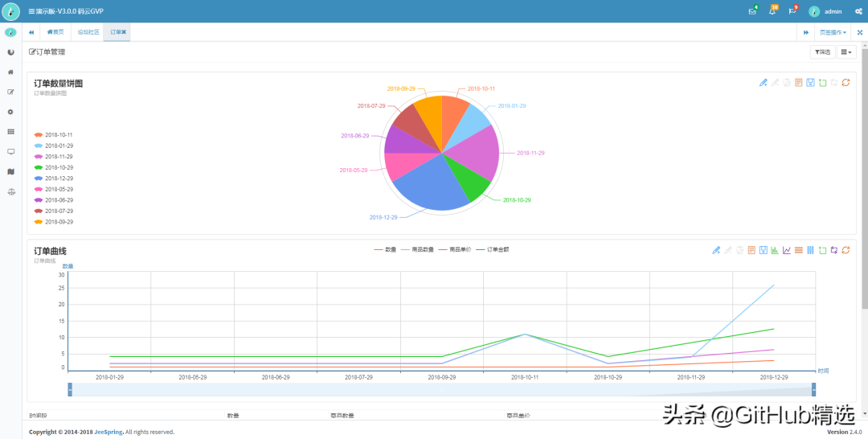Enable region zoom on the order curve
Image resolution: width=868 pixels, height=439 pixels.
[x=822, y=250]
